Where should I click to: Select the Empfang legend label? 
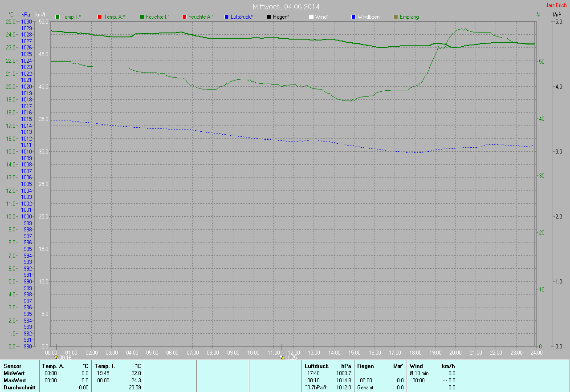coord(409,17)
